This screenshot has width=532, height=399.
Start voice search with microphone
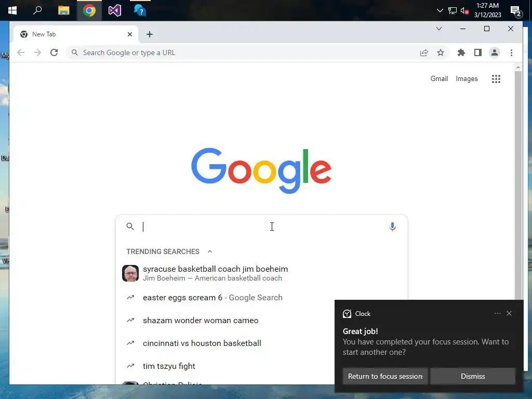click(392, 227)
